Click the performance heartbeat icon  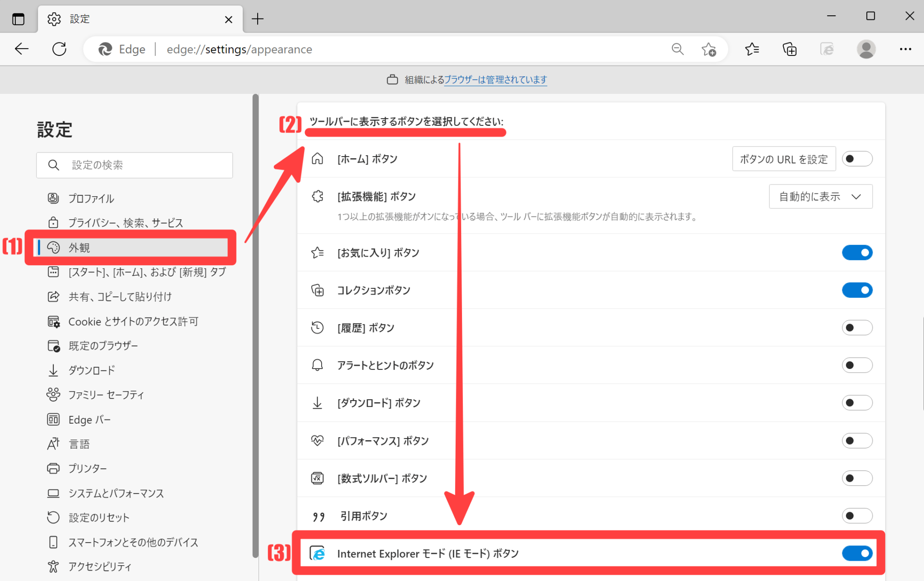click(318, 441)
